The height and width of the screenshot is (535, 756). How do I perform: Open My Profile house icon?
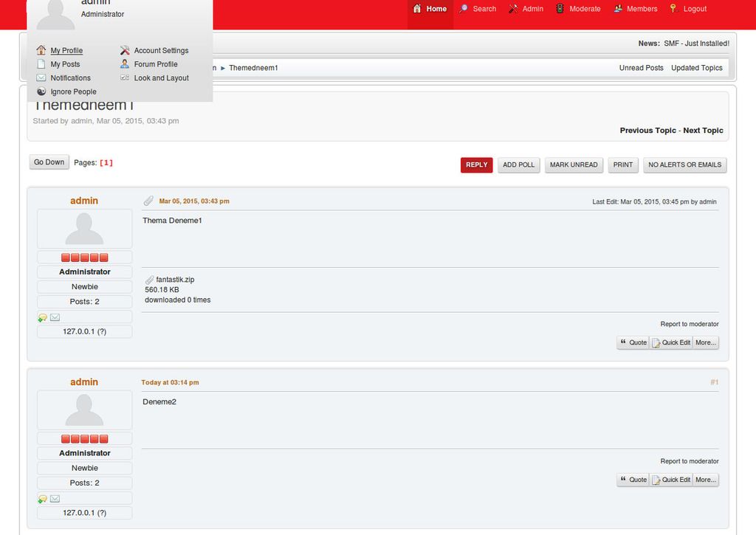pos(41,50)
